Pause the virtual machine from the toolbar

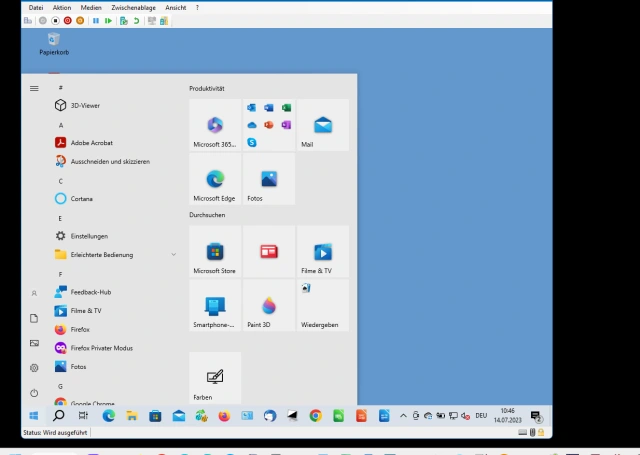tap(96, 20)
